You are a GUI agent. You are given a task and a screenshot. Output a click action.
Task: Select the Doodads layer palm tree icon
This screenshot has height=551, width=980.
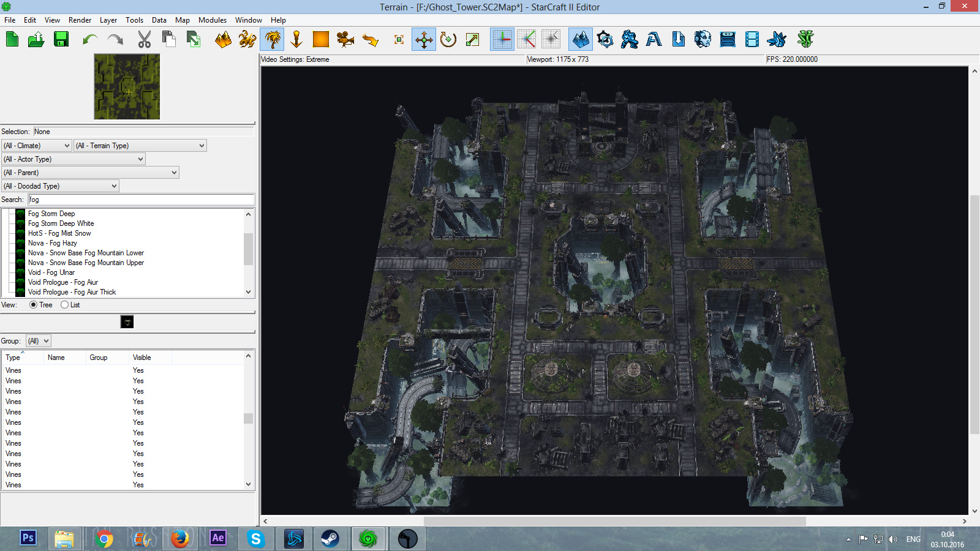272,40
